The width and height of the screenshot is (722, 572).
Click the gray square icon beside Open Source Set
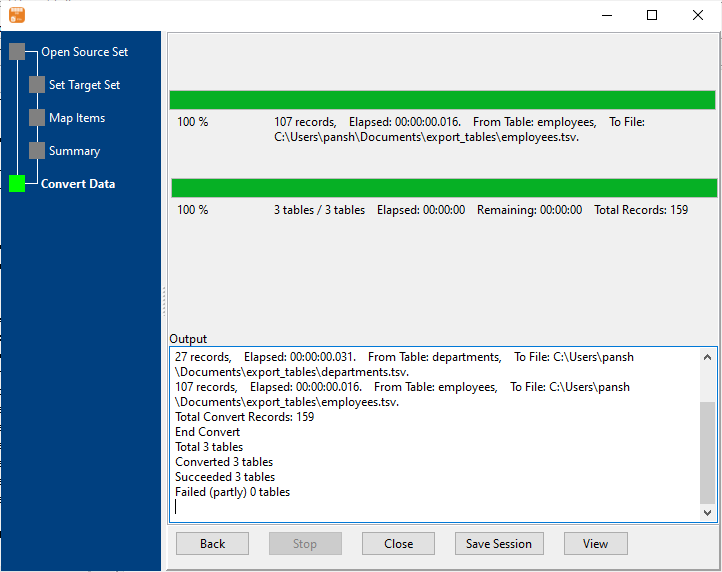[x=17, y=52]
